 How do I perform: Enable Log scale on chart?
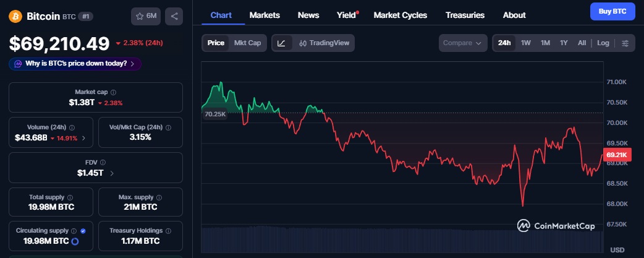(603, 43)
